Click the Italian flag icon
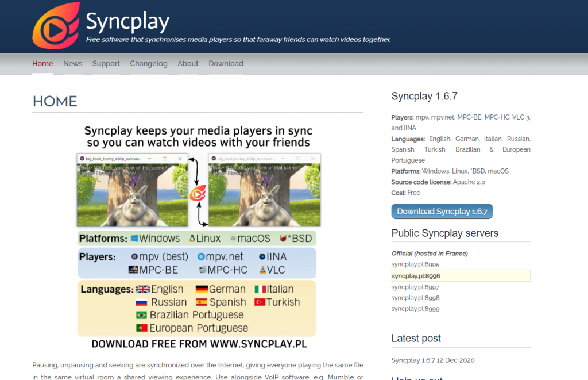The image size is (588, 380). [x=260, y=289]
